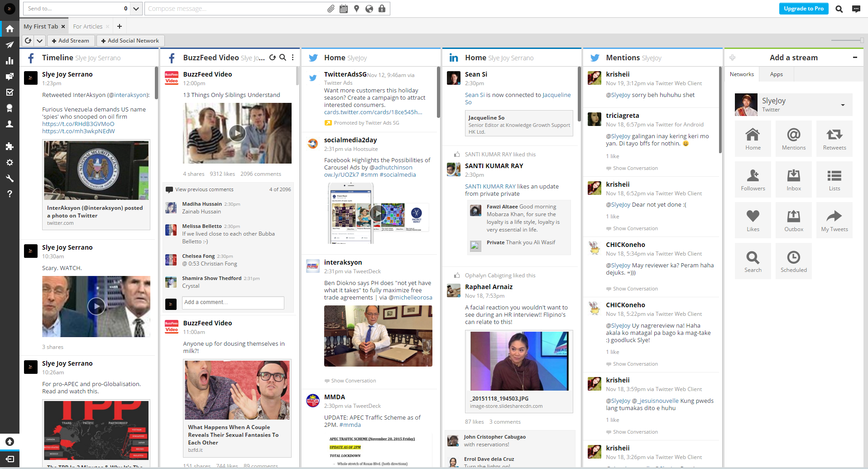Open App Directory puzzle icon in sidebar
Image resolution: width=868 pixels, height=469 pixels.
coord(10,146)
